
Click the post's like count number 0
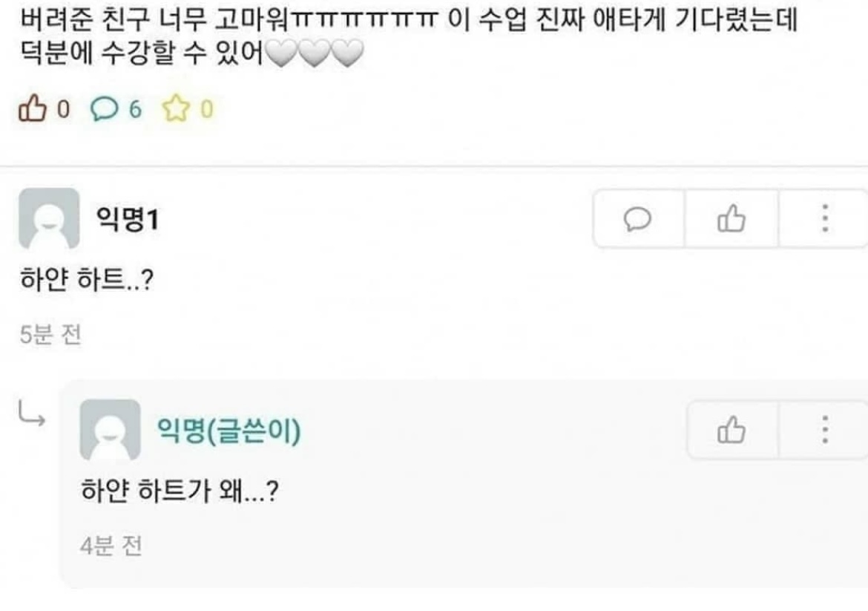(x=64, y=109)
